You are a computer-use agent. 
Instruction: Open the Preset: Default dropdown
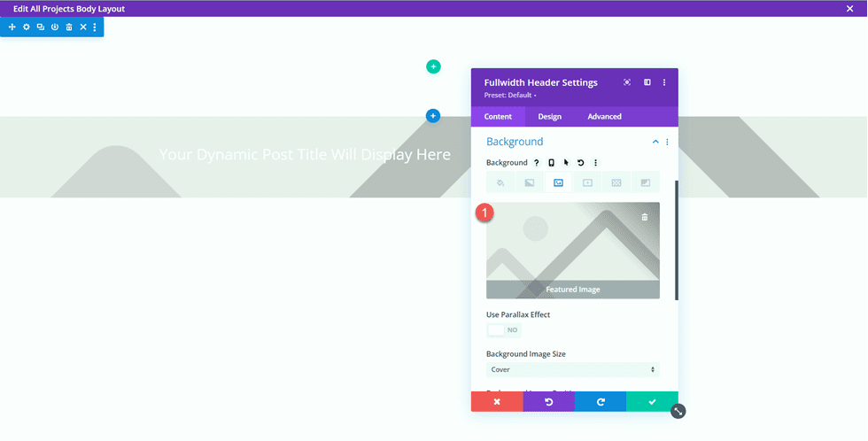coord(510,95)
